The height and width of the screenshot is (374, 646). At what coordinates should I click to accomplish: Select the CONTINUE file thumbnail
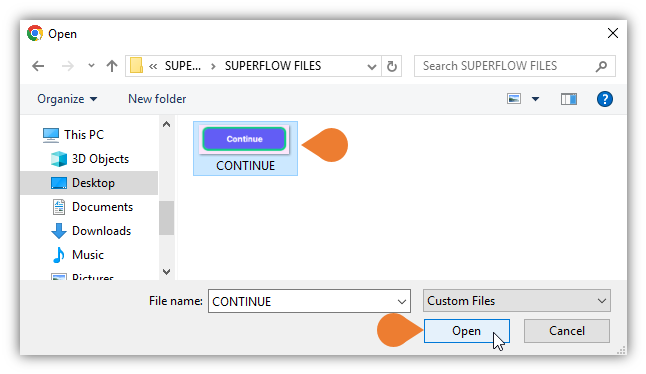pyautogui.click(x=244, y=139)
